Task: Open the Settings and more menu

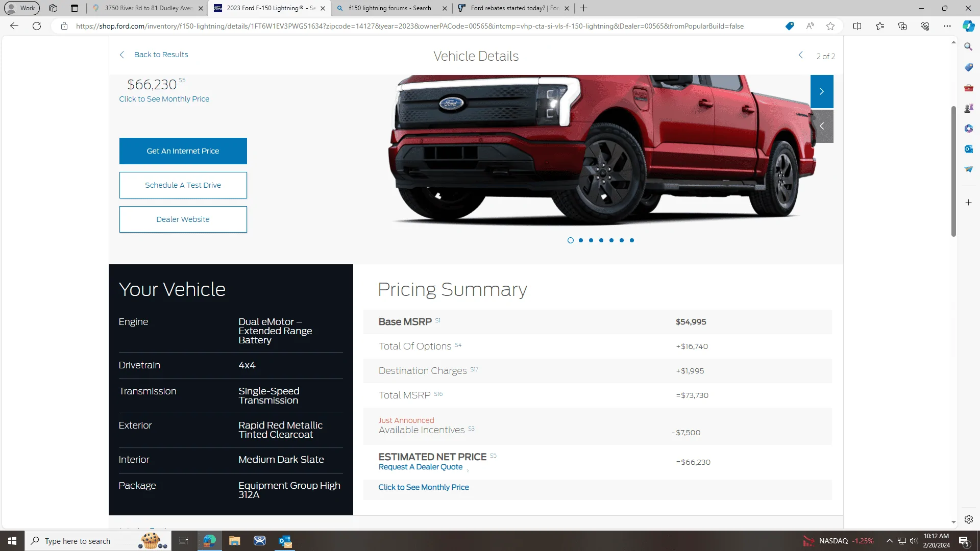Action: click(x=947, y=26)
